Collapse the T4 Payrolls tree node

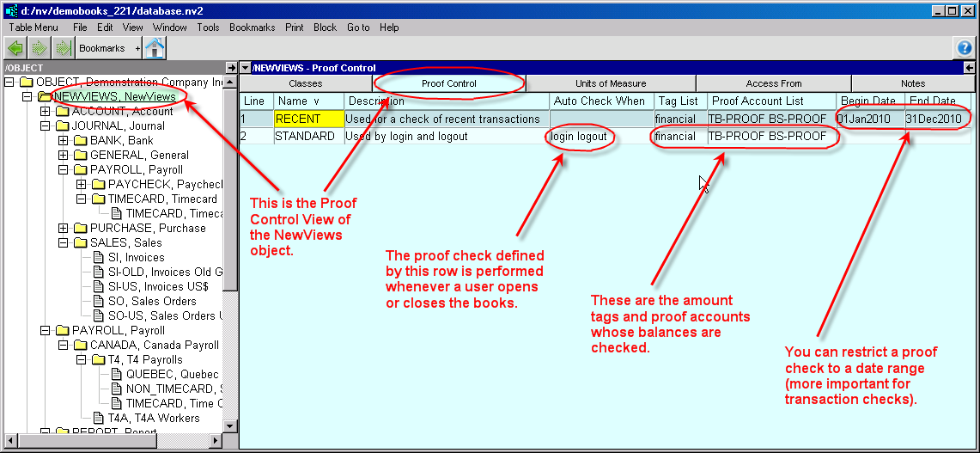(82, 360)
